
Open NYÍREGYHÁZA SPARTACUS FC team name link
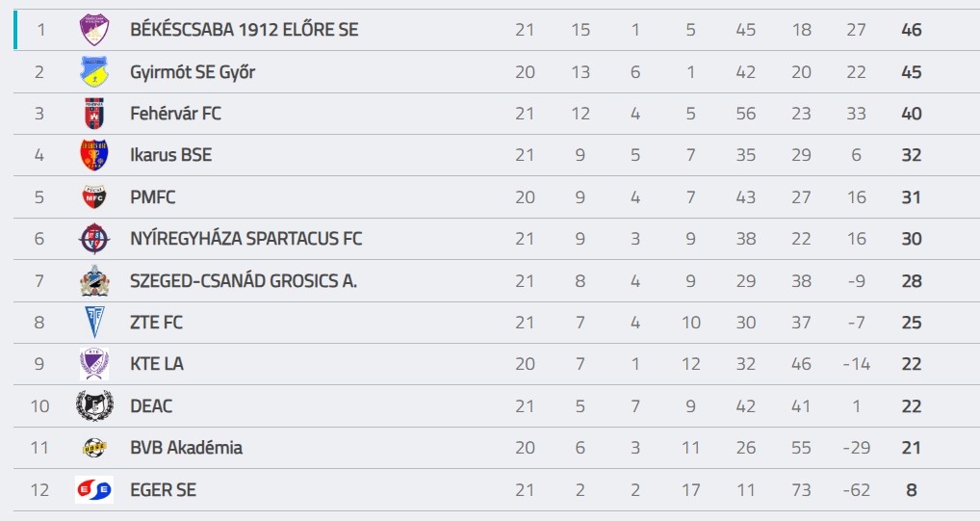point(246,238)
